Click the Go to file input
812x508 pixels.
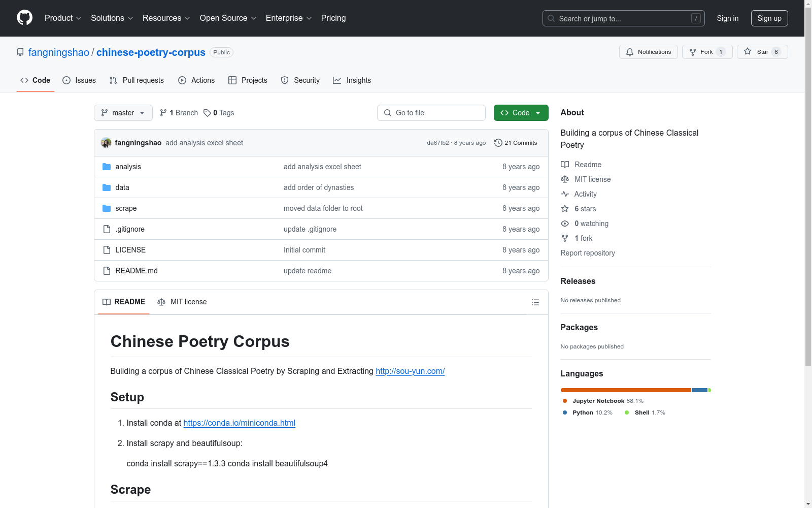point(431,113)
